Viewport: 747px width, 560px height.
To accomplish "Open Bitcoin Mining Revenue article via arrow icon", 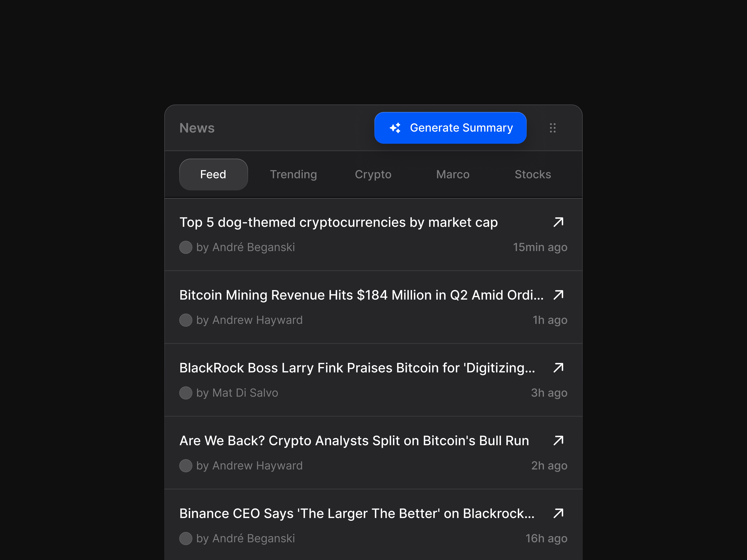I will (x=559, y=295).
